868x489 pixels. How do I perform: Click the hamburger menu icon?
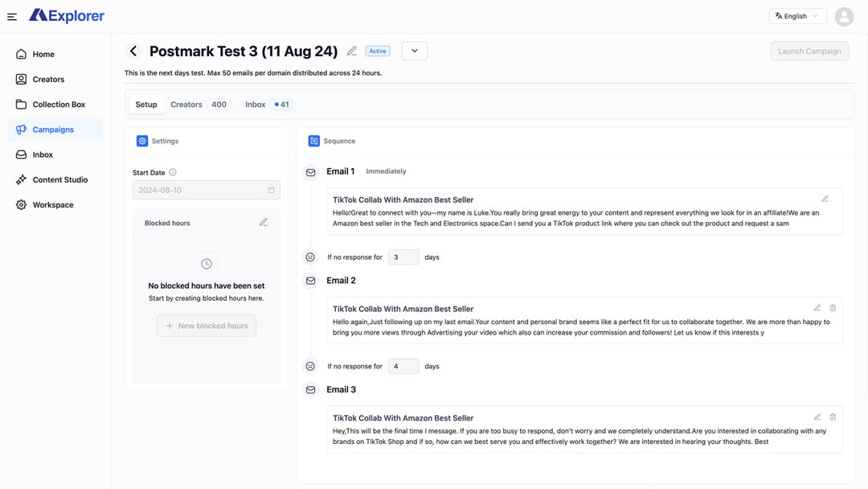(12, 16)
